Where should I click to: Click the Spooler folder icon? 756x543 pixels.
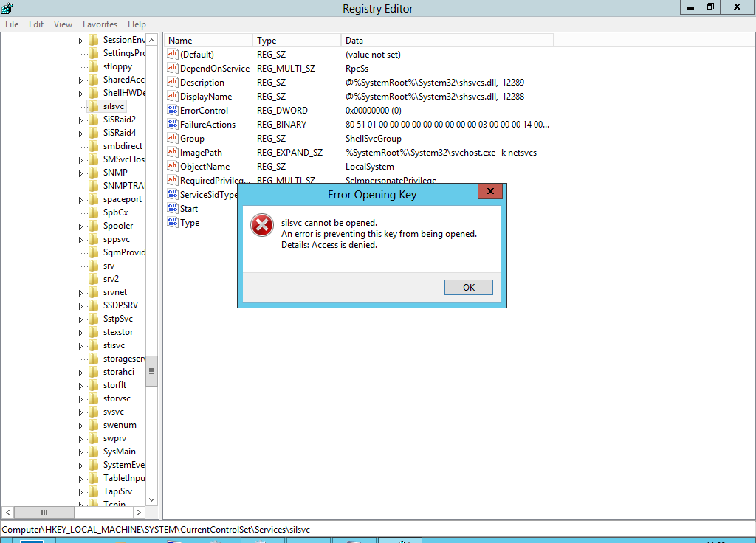point(93,226)
